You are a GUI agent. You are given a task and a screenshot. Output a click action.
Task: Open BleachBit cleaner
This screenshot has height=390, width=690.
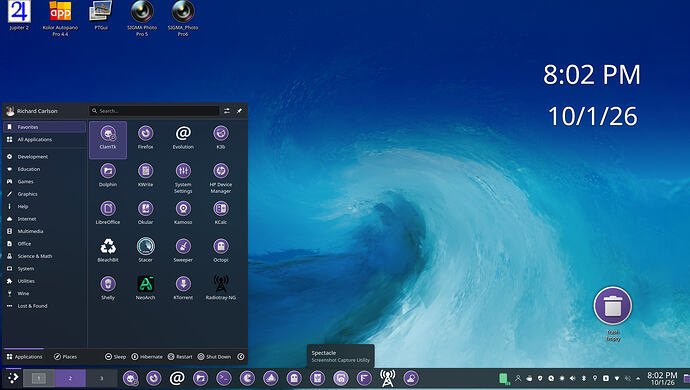coord(108,250)
